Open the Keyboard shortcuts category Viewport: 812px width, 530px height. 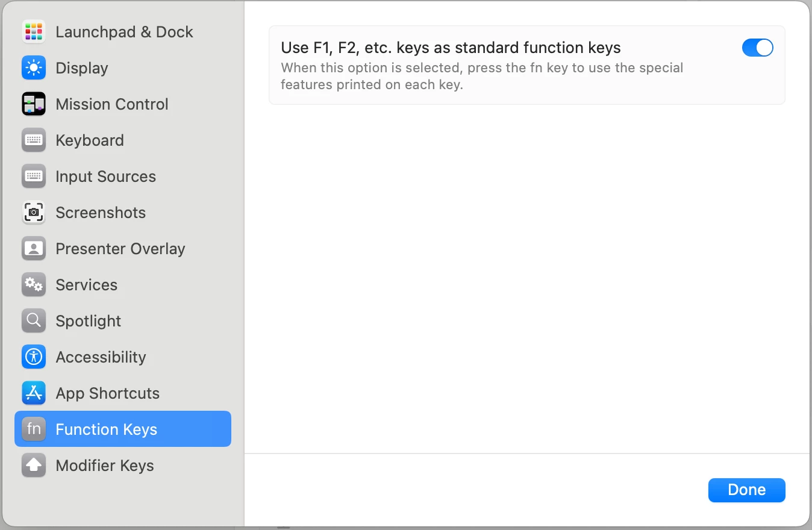(x=90, y=140)
